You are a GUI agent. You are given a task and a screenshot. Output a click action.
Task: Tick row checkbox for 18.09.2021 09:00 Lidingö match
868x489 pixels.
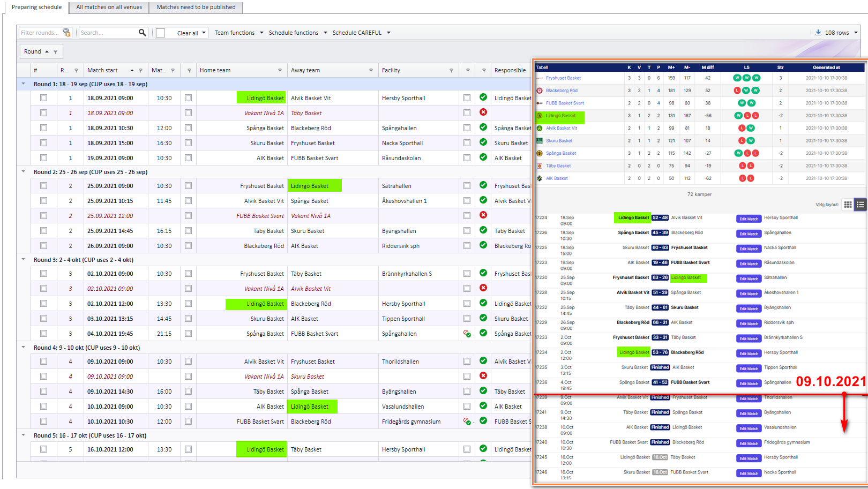point(43,98)
